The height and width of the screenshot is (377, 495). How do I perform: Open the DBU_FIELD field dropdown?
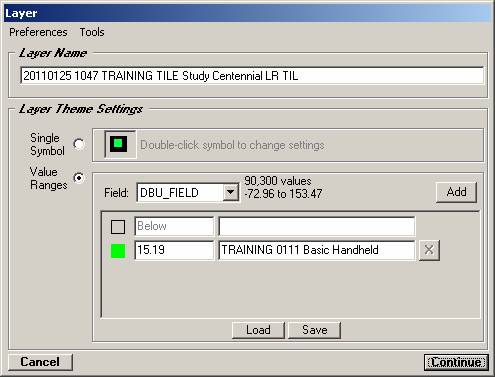231,192
